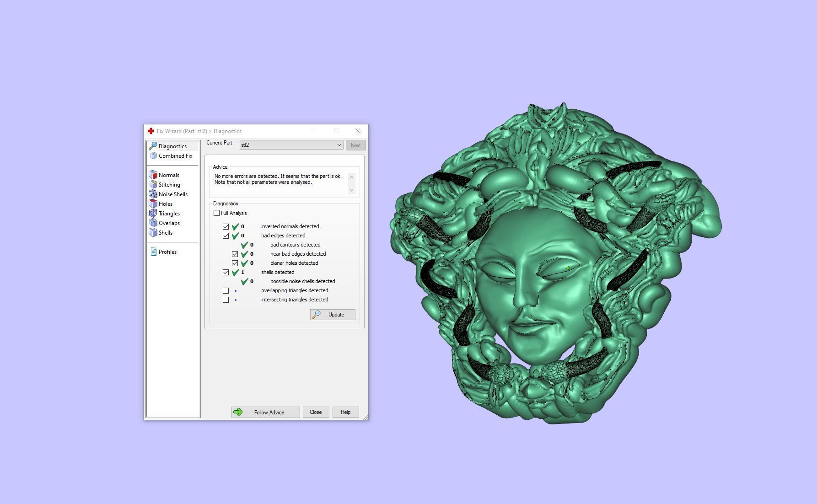Viewport: 817px width, 504px height.
Task: Click the Close button in wizard
Action: (316, 412)
